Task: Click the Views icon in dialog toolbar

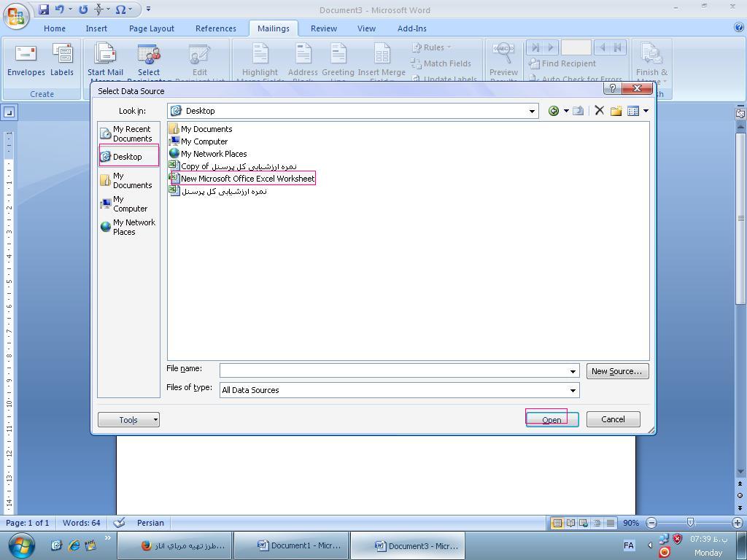Action: tap(632, 111)
